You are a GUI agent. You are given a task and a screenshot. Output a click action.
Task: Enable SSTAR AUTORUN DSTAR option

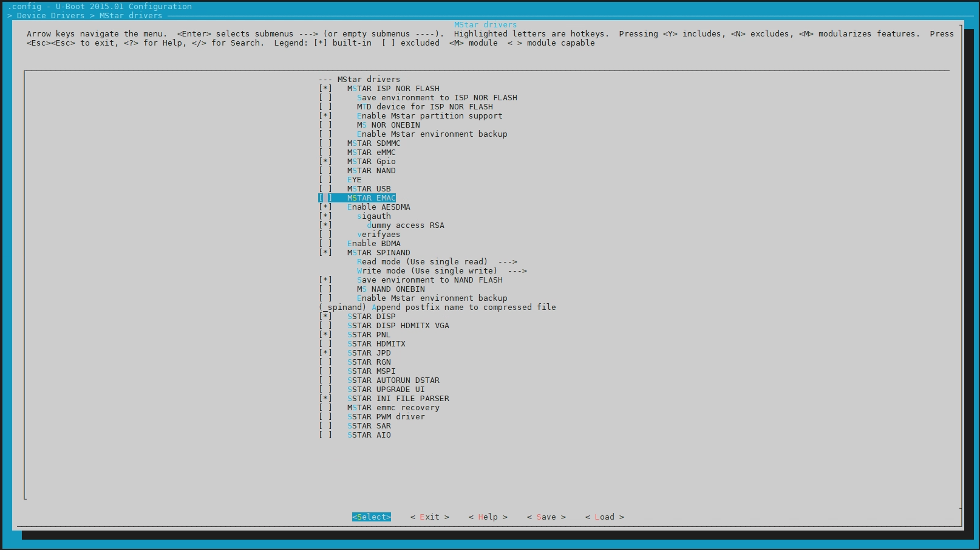point(379,380)
